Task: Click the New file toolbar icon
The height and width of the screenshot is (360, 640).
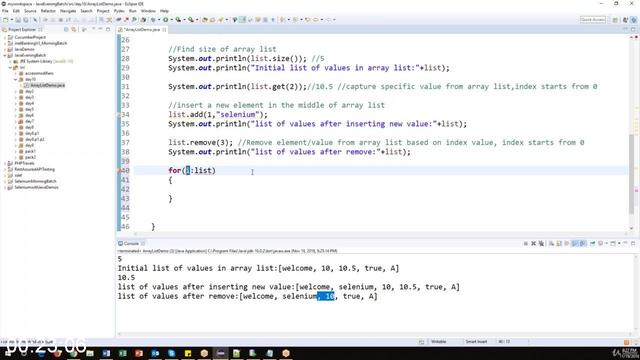Action: [5, 20]
